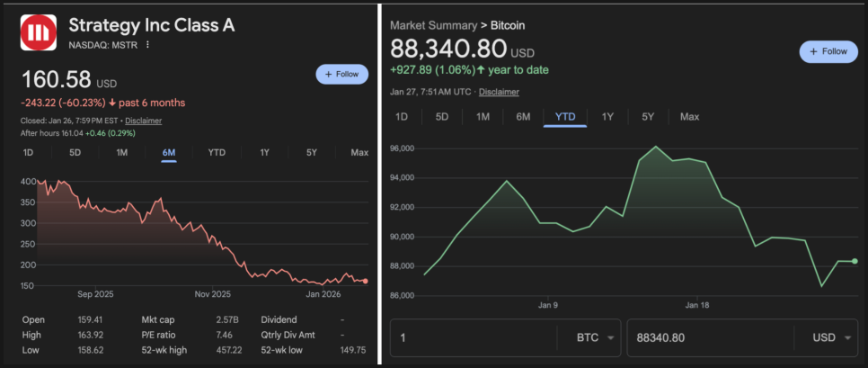Switch Bitcoin chart to 1M range
Screen dimensions: 868x368
click(x=483, y=117)
